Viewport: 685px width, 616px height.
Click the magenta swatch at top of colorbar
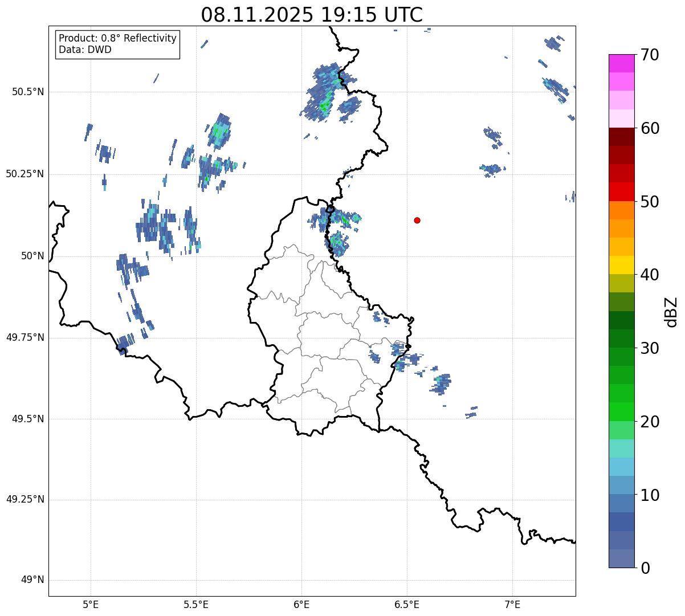[621, 63]
